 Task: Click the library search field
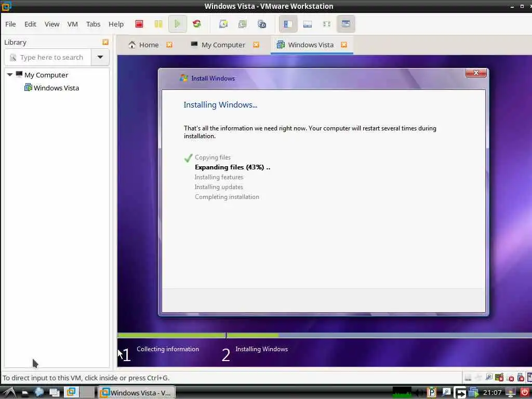48,57
